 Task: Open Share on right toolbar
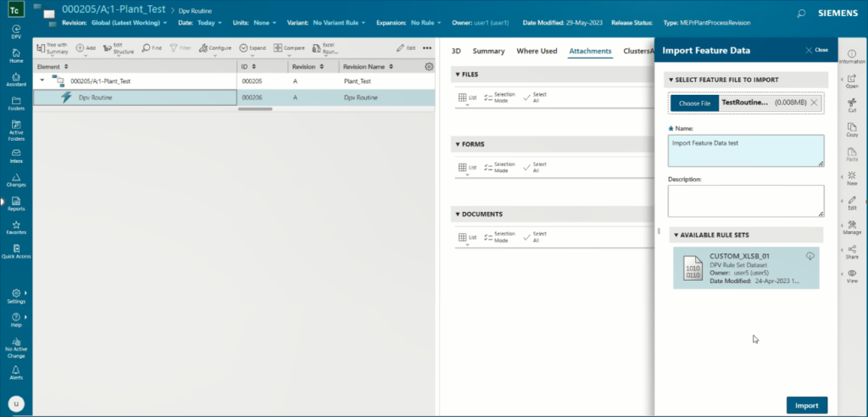tap(852, 252)
